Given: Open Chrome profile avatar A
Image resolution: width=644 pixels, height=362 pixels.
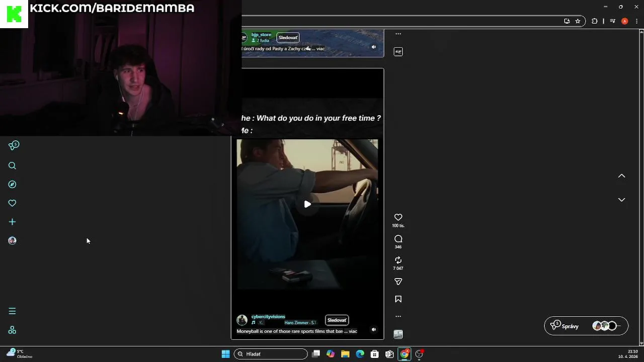Looking at the screenshot, I should pyautogui.click(x=625, y=21).
